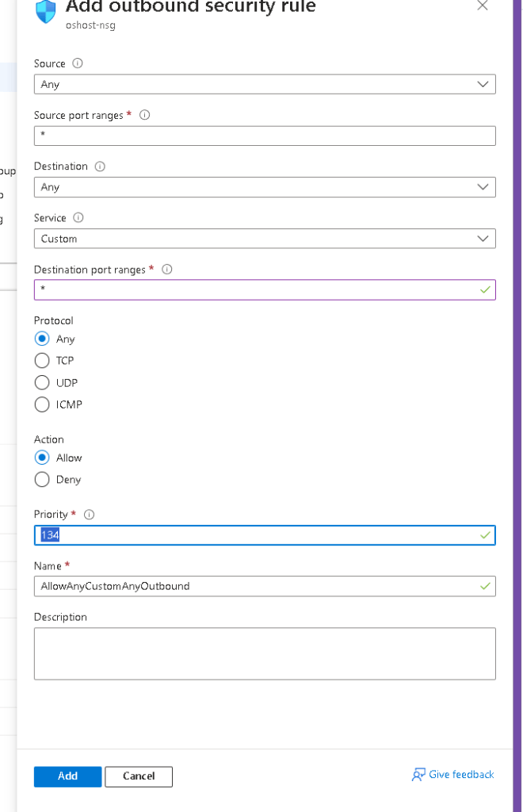
Task: Set the action to Deny
Action: tap(42, 480)
